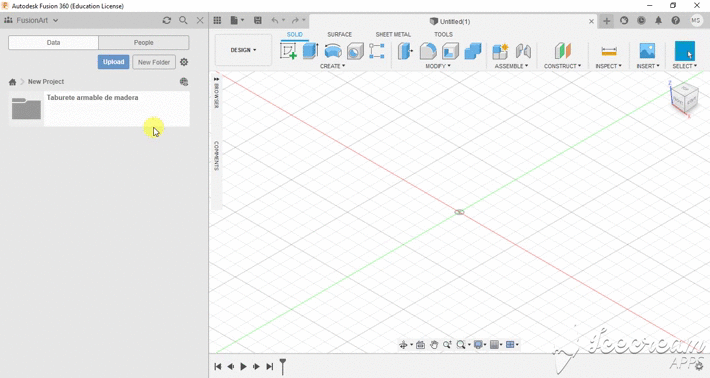Open the Create Form tool
This screenshot has width=710, height=378.
coord(377,51)
